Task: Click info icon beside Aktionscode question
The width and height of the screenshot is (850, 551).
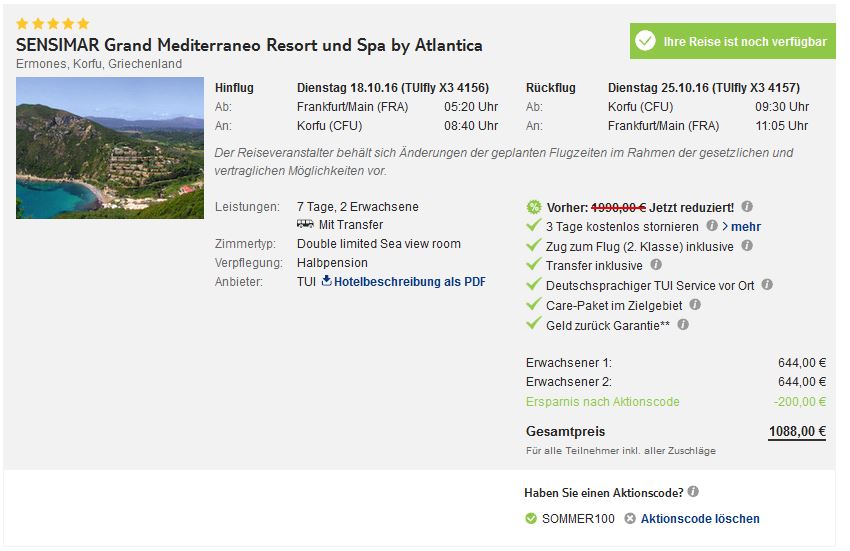Action: coord(693,491)
